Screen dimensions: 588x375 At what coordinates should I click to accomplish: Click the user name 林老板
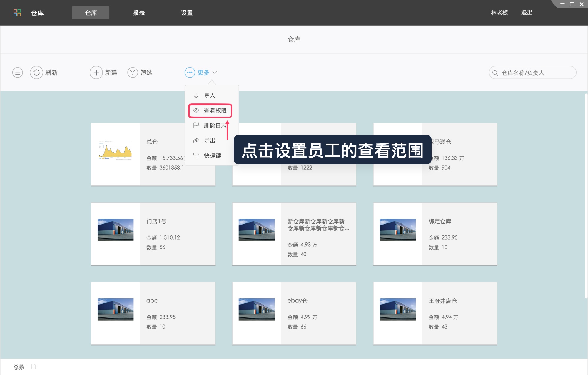[499, 13]
